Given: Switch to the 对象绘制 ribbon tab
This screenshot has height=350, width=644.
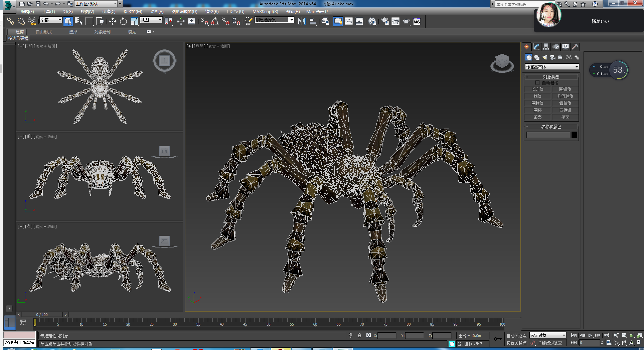Looking at the screenshot, I should pos(102,32).
